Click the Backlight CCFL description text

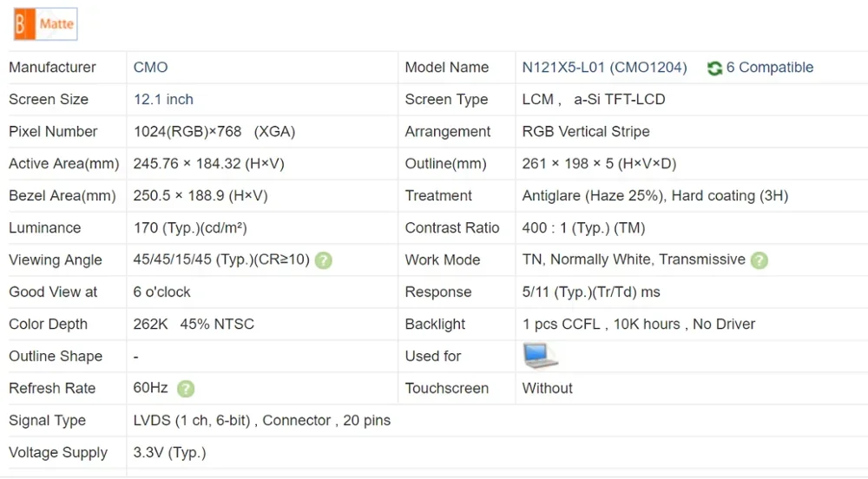(x=638, y=325)
